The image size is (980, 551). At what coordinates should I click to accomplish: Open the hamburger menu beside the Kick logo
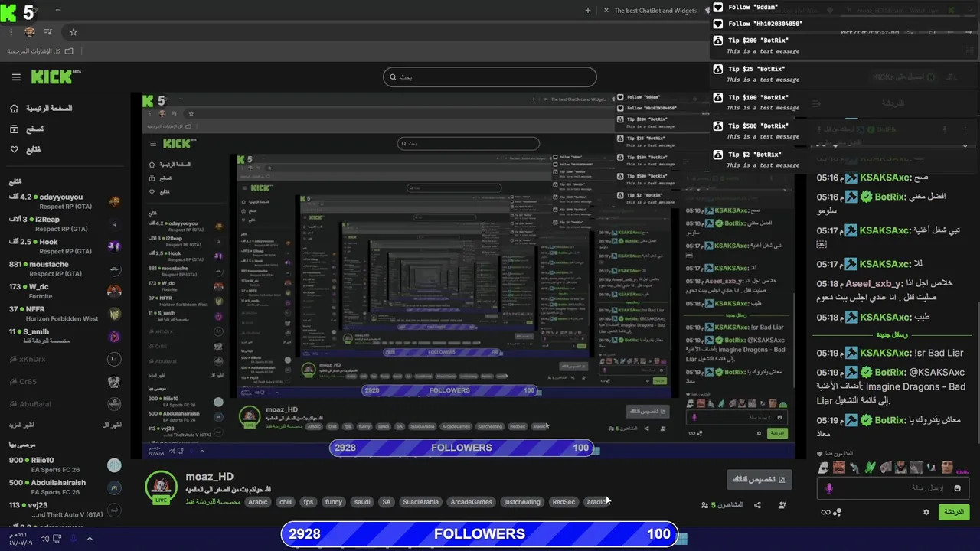tap(16, 77)
